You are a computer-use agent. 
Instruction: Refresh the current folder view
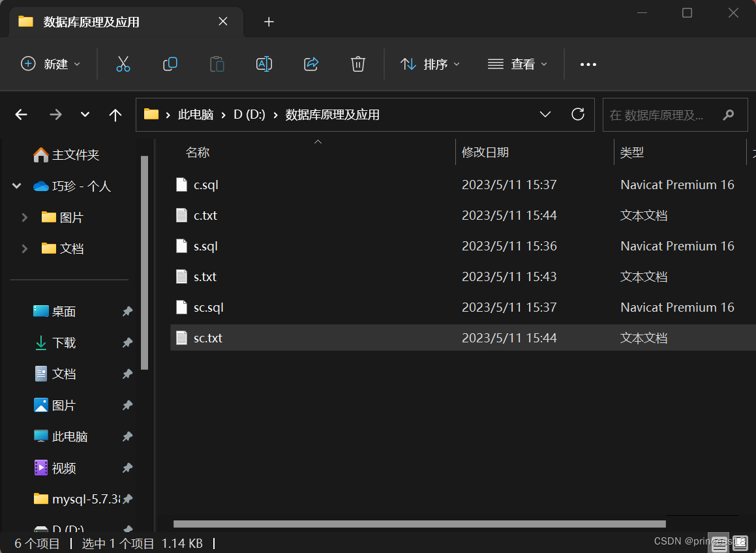click(x=577, y=114)
